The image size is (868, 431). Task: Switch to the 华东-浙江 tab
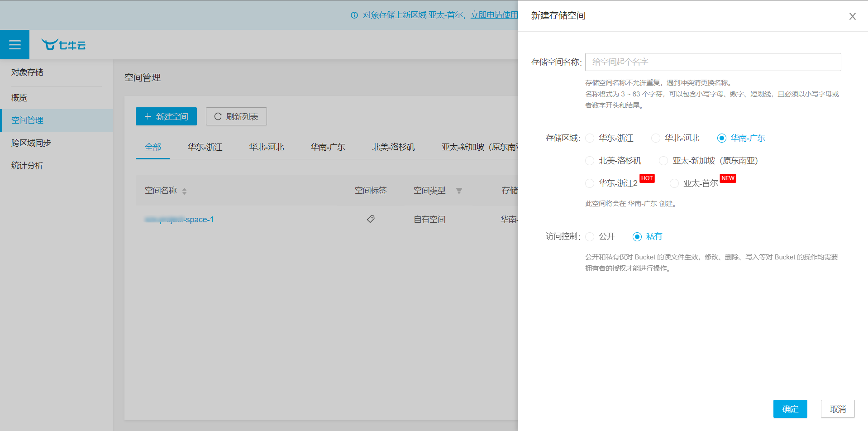[205, 147]
